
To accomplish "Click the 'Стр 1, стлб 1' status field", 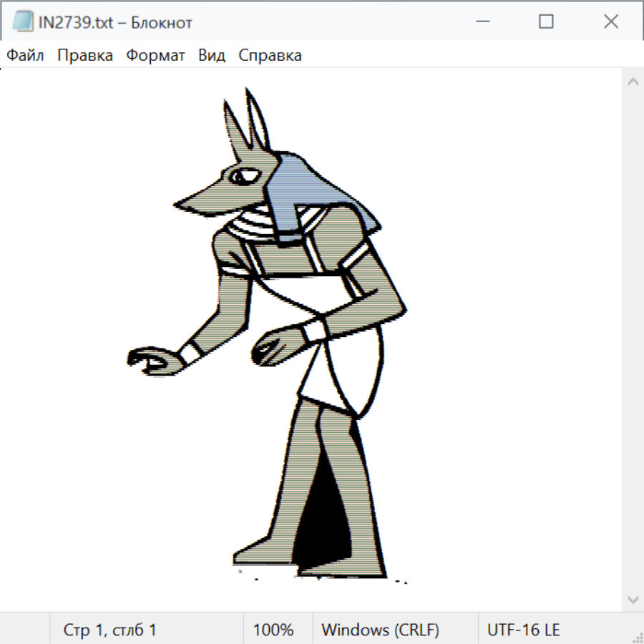I will pos(110,630).
